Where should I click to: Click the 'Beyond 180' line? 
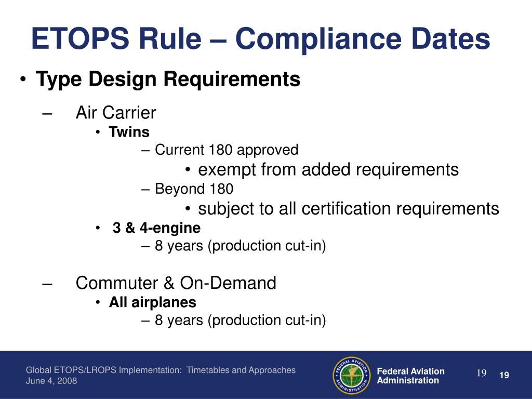coord(194,189)
